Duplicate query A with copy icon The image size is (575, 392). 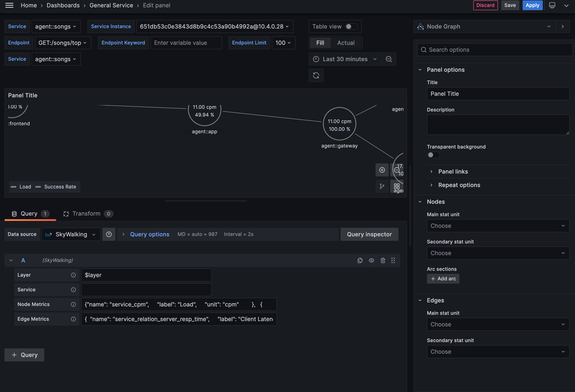(360, 260)
